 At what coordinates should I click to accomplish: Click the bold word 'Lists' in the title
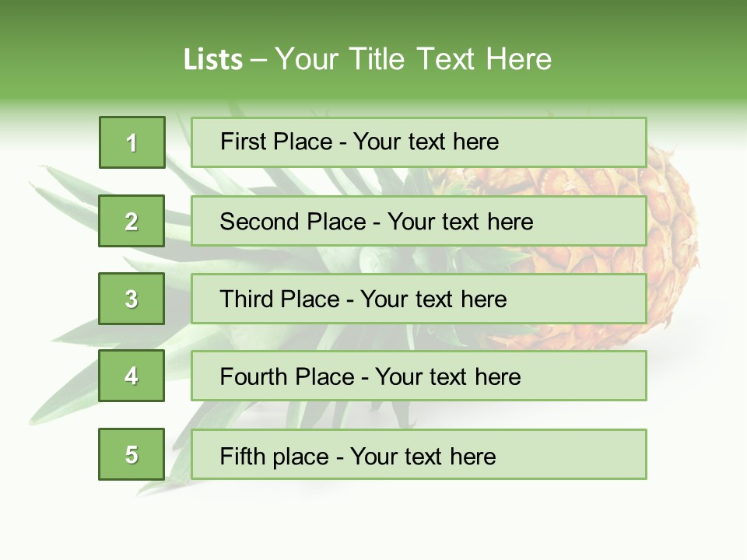click(x=213, y=59)
